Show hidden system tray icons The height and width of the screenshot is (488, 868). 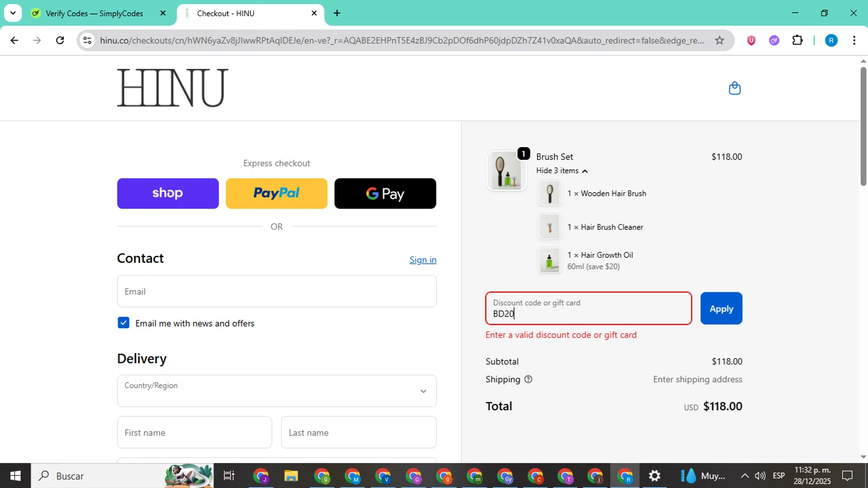point(744,476)
